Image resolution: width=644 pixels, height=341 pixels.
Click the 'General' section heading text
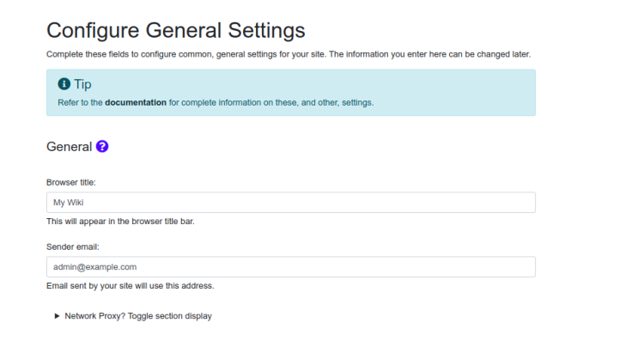(x=69, y=147)
